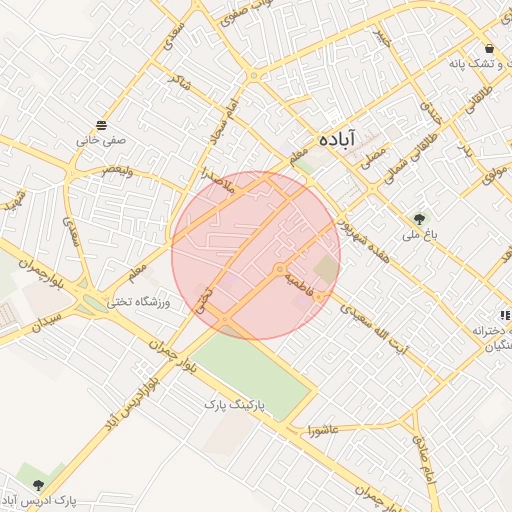This screenshot has width=512, height=512.
Task: Click the فاطمیه street label
Action: [299, 285]
